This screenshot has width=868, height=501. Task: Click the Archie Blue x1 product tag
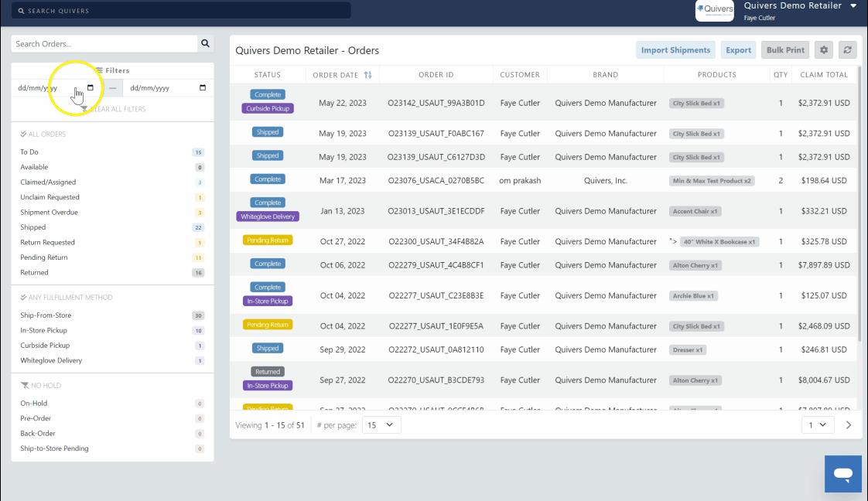coord(694,296)
